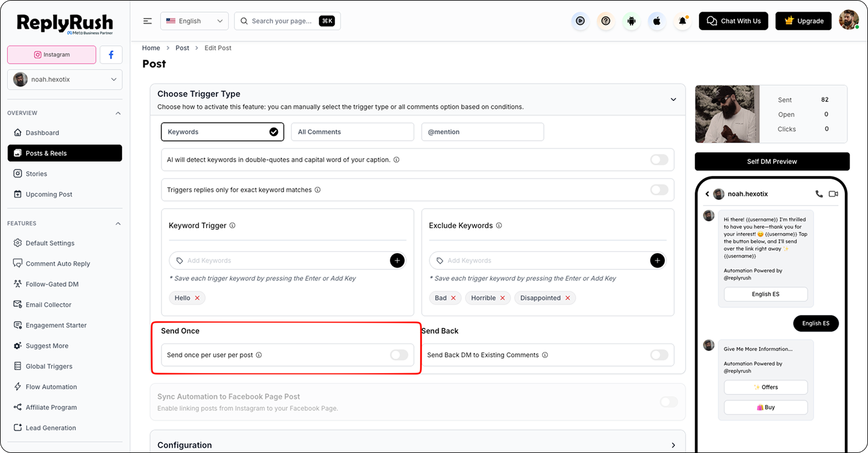Show info for Keyword Trigger
Viewport: 868px width, 453px height.
233,225
